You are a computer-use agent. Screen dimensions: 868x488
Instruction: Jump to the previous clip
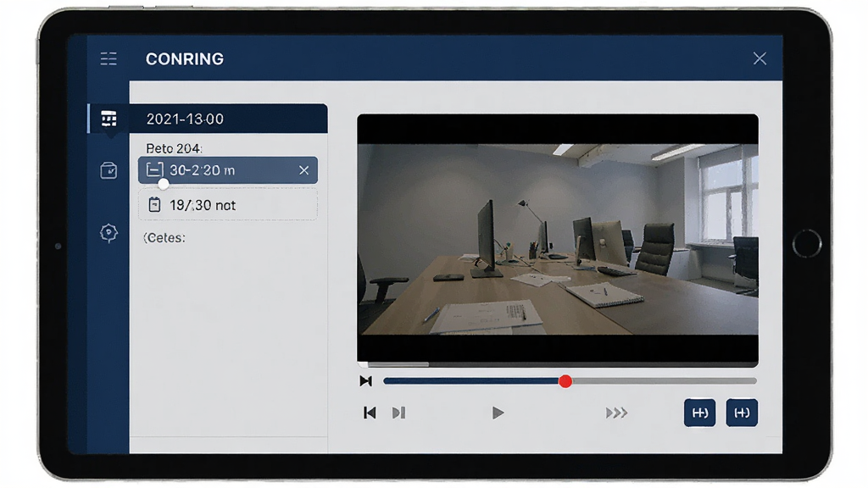(370, 413)
